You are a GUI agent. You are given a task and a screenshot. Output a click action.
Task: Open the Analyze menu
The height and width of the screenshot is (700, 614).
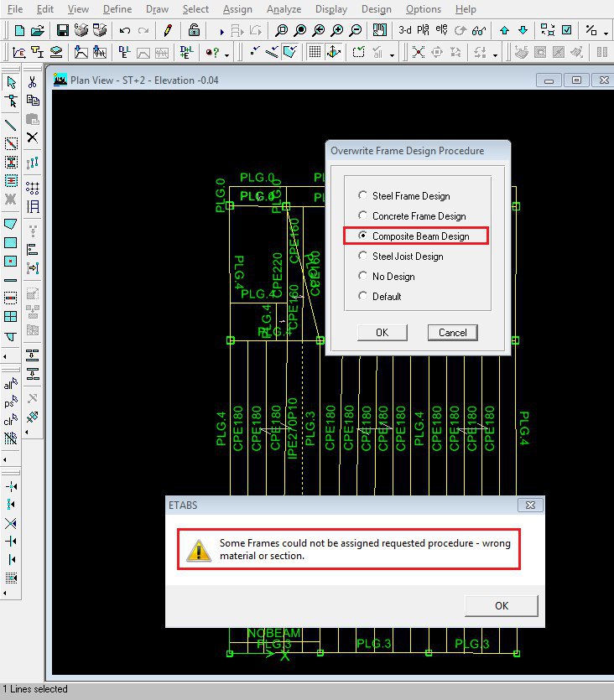(x=284, y=9)
